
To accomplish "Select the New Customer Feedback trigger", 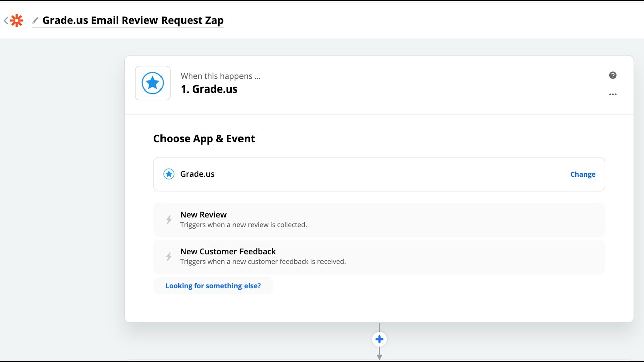I will (x=379, y=257).
